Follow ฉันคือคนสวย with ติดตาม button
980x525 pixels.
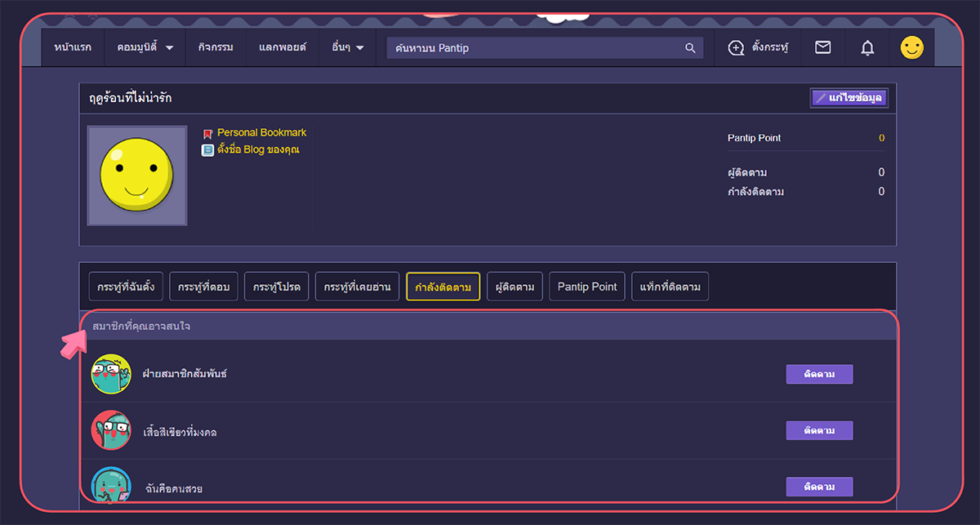click(x=819, y=487)
